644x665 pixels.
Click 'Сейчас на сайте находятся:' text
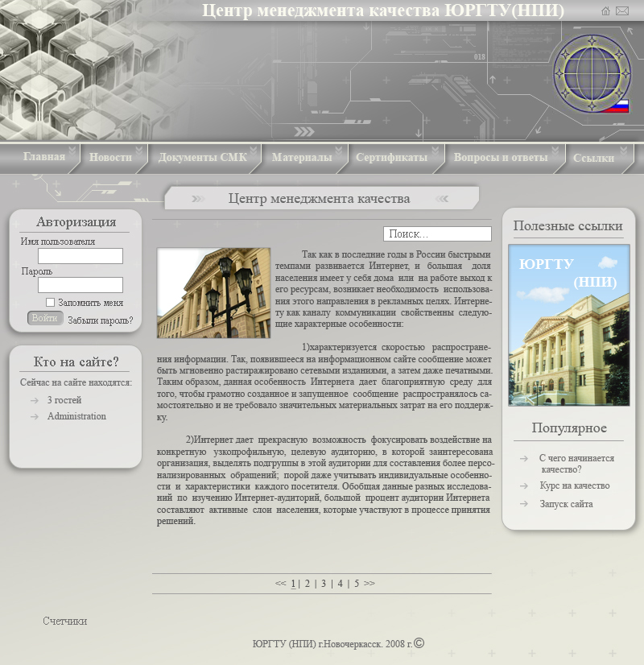[x=76, y=382]
